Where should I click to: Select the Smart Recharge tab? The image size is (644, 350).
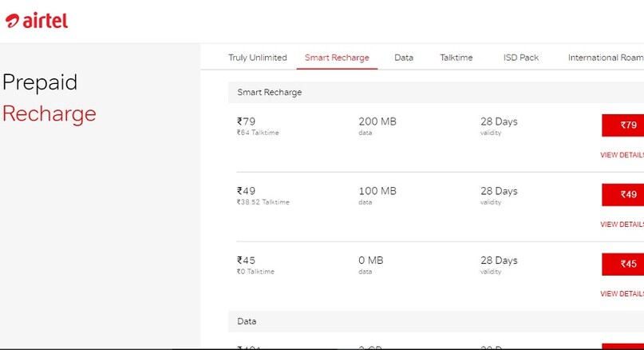coord(337,58)
